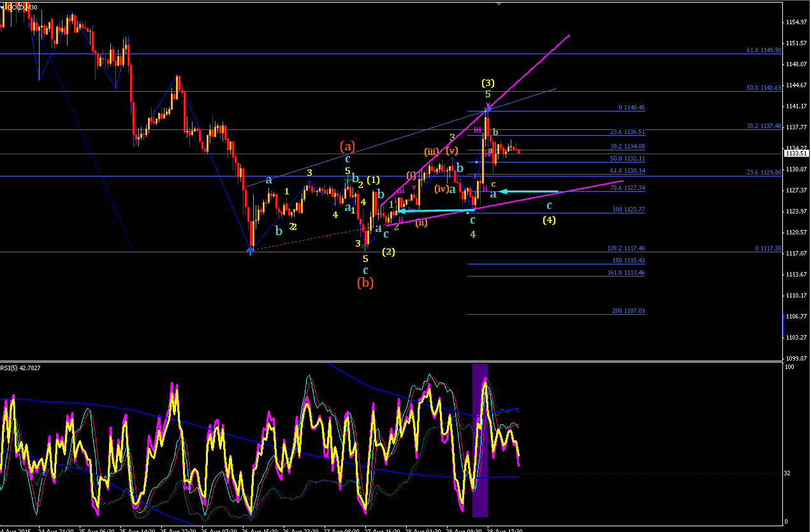Expand the arrow beside the GOLD,M30 title
Screen dimensions: 811x532
3,7
